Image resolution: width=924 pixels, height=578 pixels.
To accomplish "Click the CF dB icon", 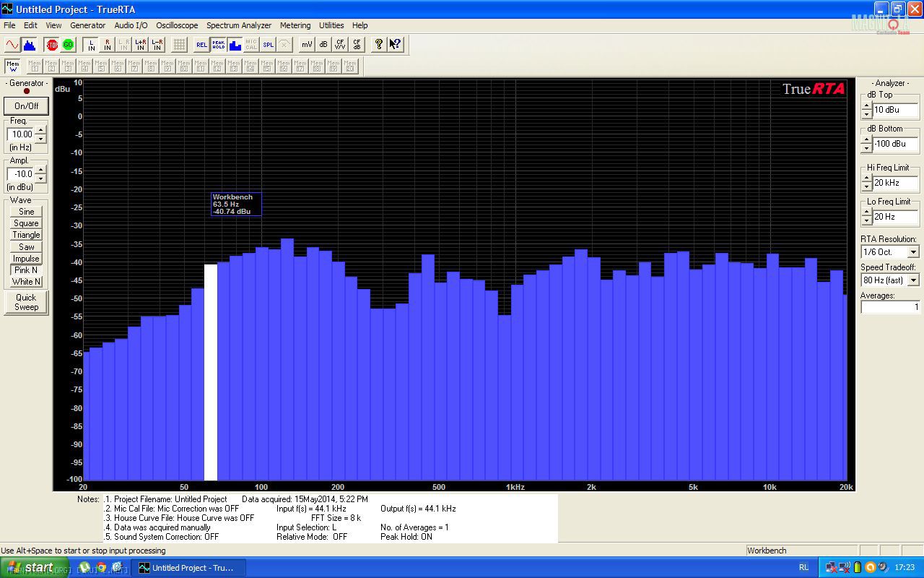I will (357, 45).
